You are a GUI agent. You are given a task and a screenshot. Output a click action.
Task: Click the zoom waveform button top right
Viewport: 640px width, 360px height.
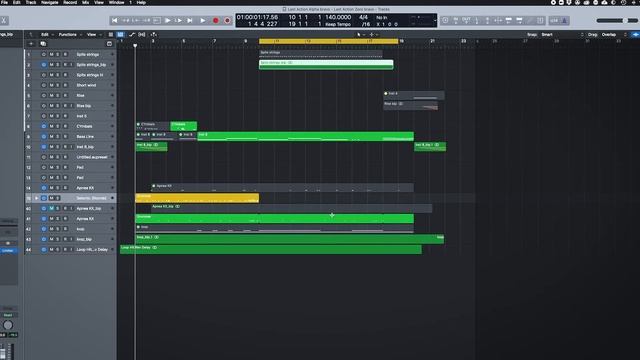(635, 35)
